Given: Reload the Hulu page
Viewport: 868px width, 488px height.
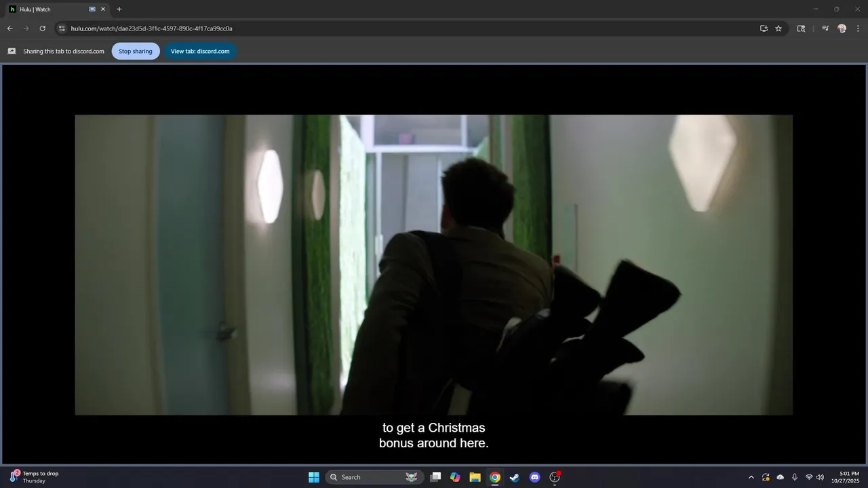Looking at the screenshot, I should click(42, 28).
